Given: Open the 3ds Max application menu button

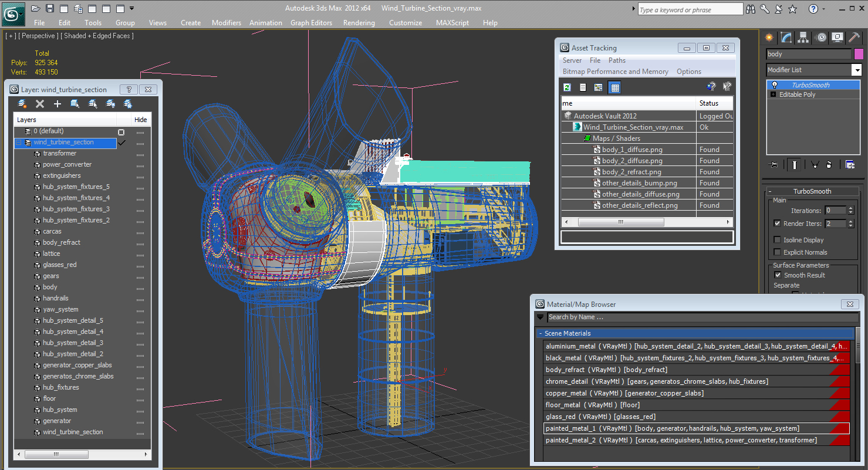Looking at the screenshot, I should point(13,13).
